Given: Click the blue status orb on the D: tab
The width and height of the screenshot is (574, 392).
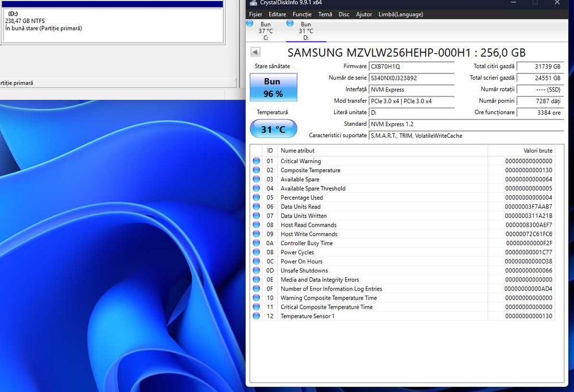Looking at the screenshot, I should (290, 24).
